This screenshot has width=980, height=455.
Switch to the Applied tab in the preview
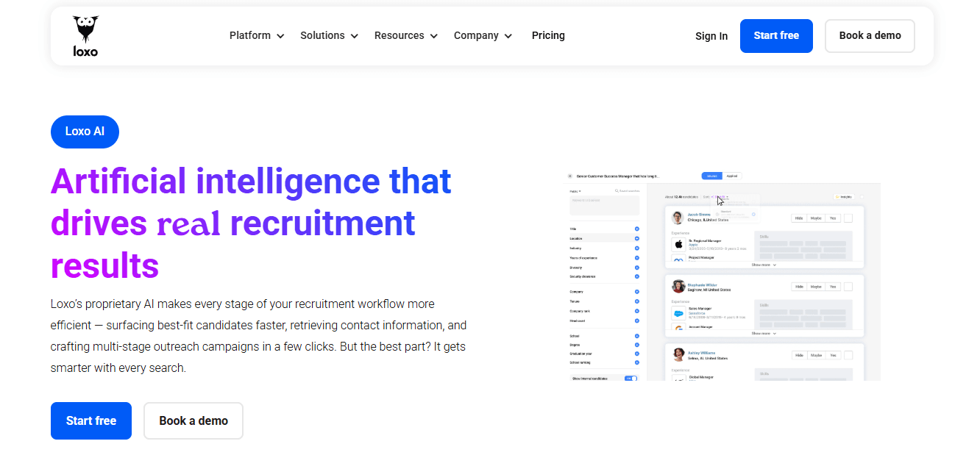tap(732, 176)
